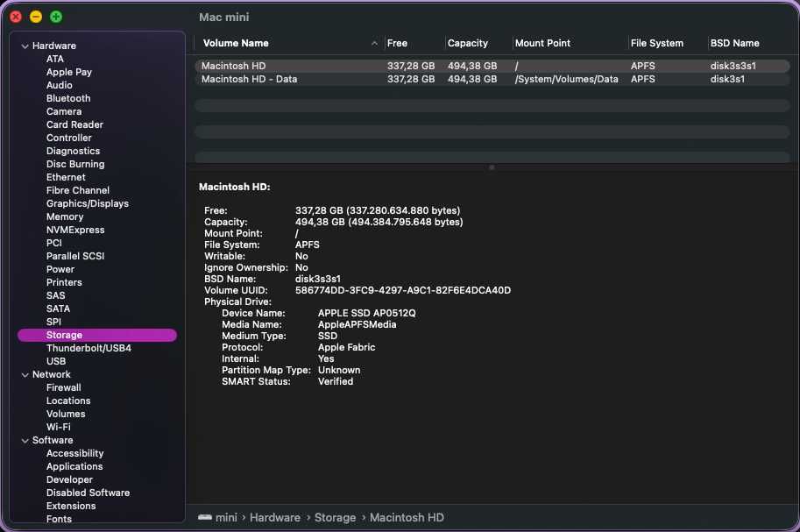Click Hardware in the bottom path bar
The width and height of the screenshot is (800, 532).
(275, 518)
